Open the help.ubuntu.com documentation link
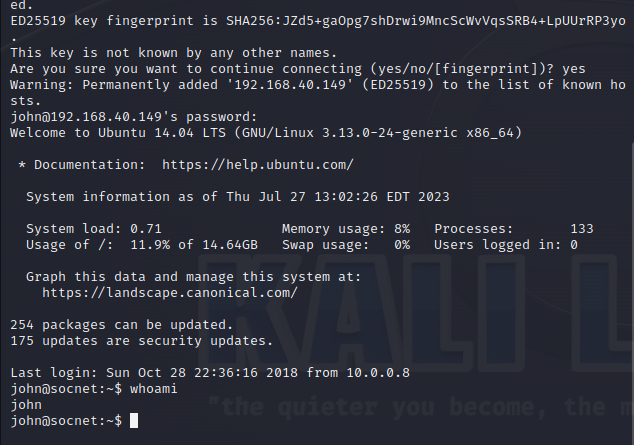 258,165
